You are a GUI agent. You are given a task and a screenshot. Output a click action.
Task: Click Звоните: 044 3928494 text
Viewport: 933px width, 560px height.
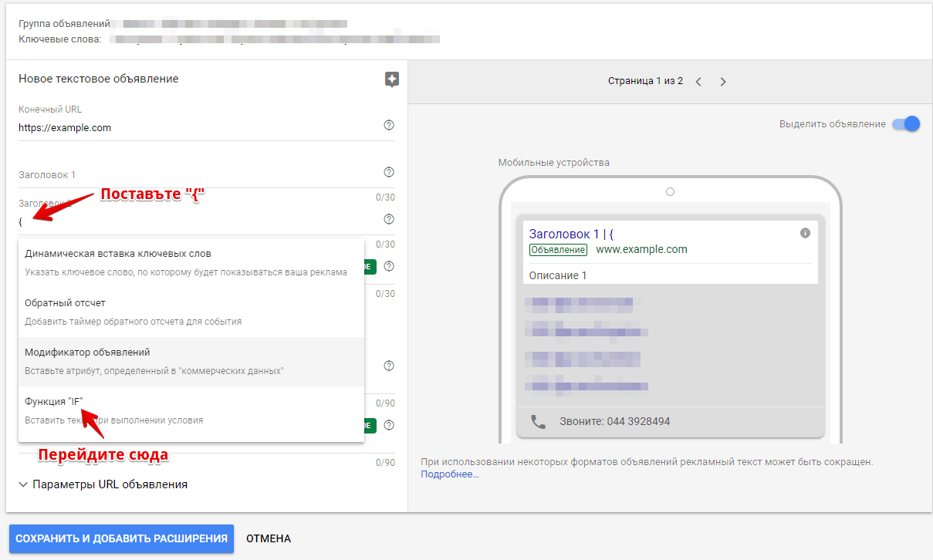tap(615, 422)
